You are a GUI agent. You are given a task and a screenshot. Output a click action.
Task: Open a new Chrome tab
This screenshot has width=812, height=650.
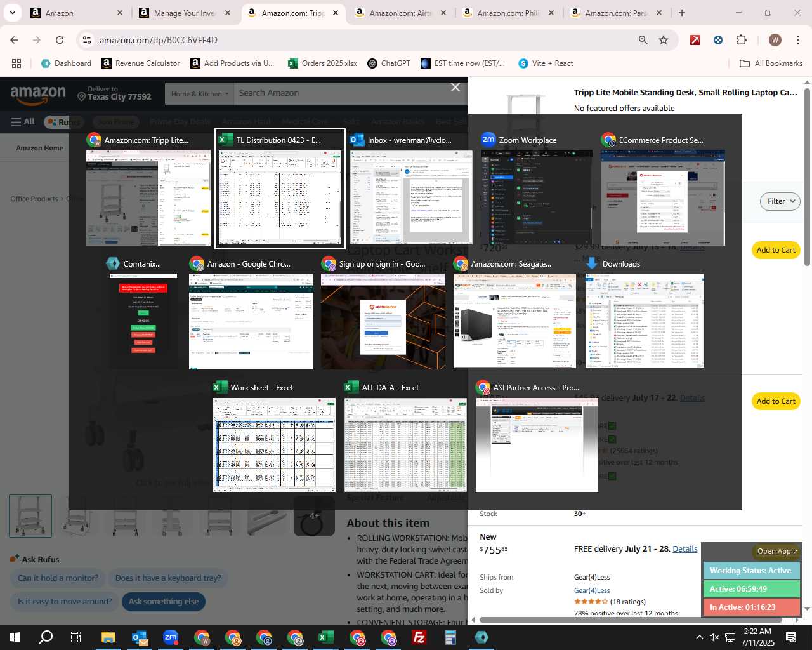pos(682,13)
